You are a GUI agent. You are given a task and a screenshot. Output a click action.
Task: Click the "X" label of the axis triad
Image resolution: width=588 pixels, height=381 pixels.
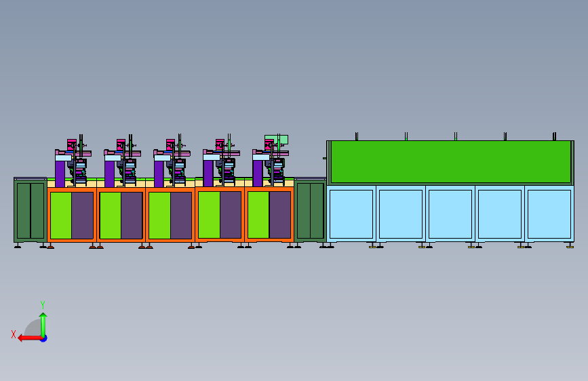(14, 334)
